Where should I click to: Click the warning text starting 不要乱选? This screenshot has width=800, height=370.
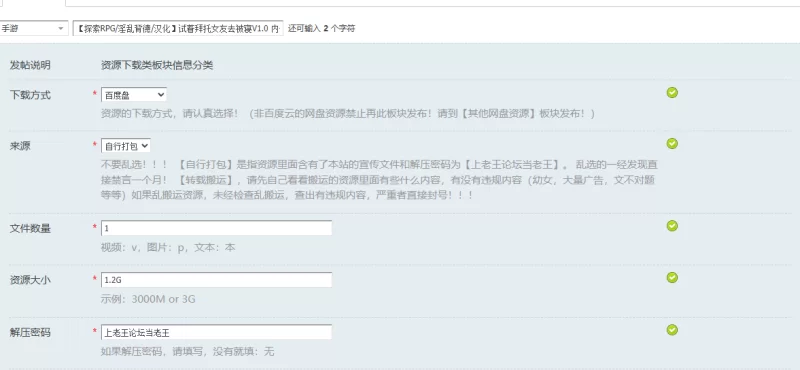click(380, 180)
